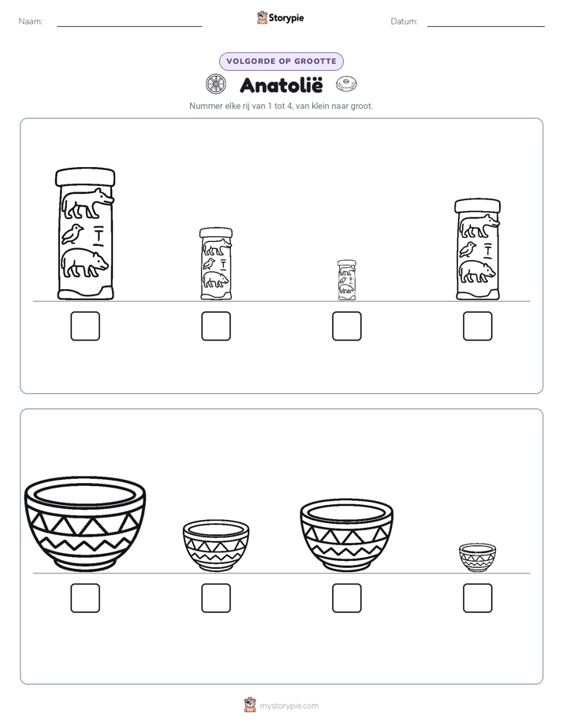The image size is (563, 728).
Task: Click the Volgorde op grootte badge
Action: [281, 61]
